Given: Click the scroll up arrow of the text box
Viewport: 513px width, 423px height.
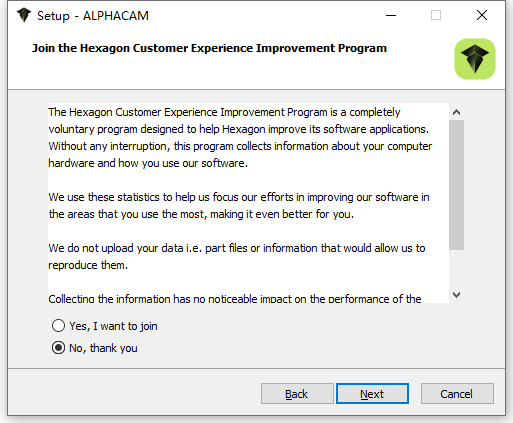Looking at the screenshot, I should [x=456, y=112].
